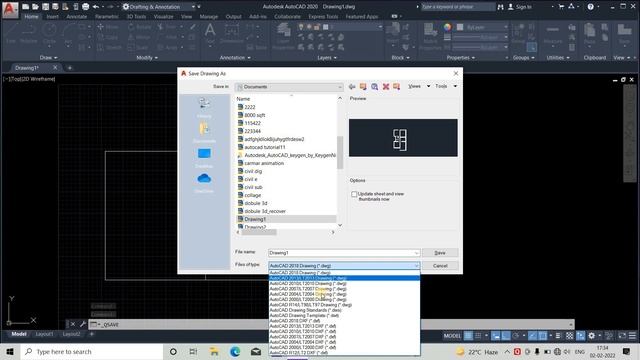The height and width of the screenshot is (360, 640).
Task: Switch to the Layout1 tab
Action: click(x=44, y=334)
